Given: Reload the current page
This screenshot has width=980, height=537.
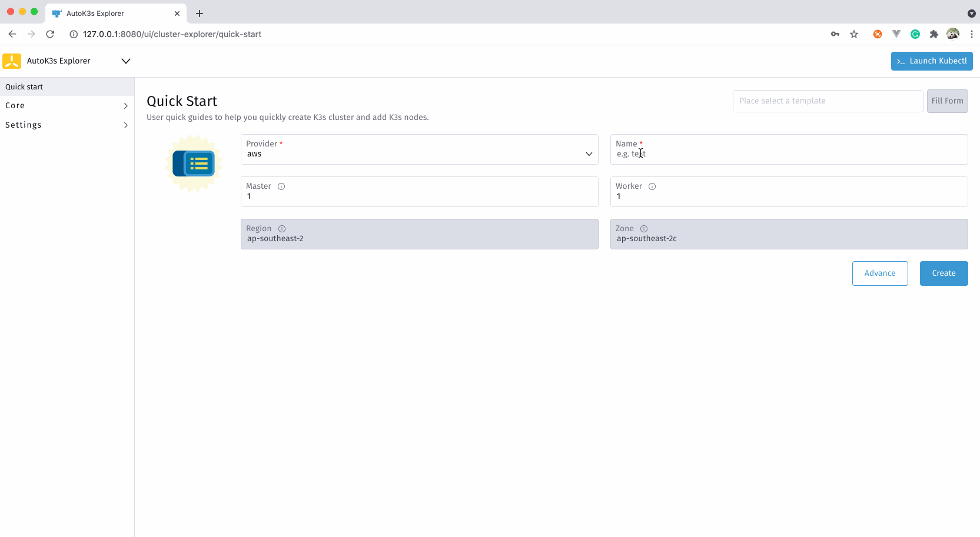Looking at the screenshot, I should (50, 34).
